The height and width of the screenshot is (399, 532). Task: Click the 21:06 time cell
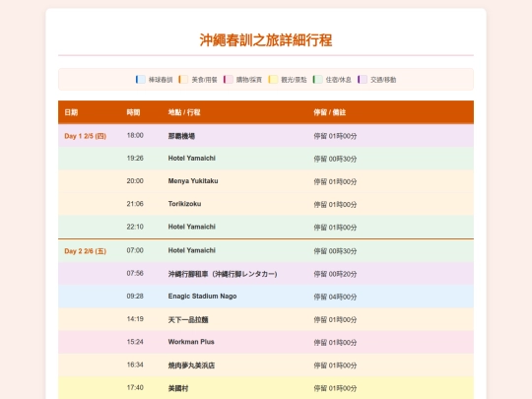(x=135, y=204)
